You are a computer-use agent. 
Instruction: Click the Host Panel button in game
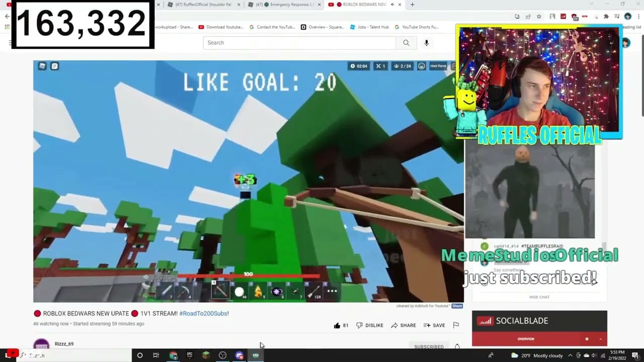click(438, 66)
